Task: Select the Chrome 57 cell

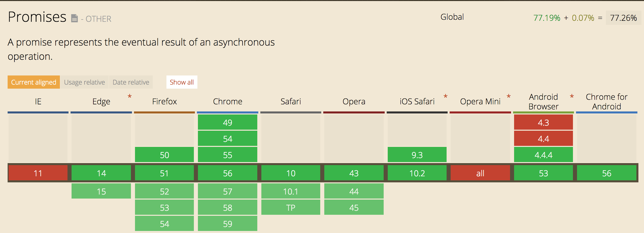Action: [228, 191]
